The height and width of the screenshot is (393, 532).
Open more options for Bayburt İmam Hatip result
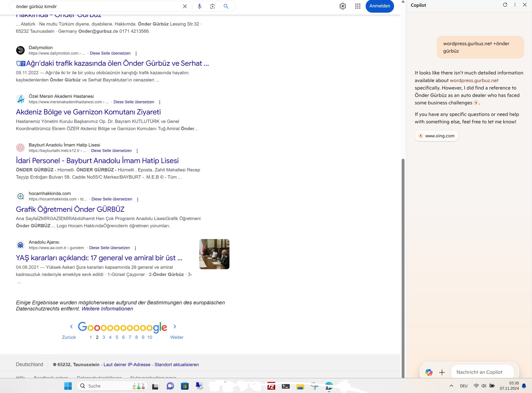point(137,151)
